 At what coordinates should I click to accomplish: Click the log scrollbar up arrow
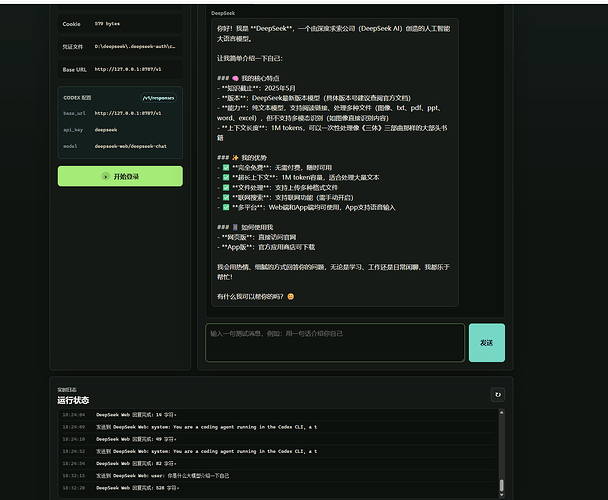501,413
